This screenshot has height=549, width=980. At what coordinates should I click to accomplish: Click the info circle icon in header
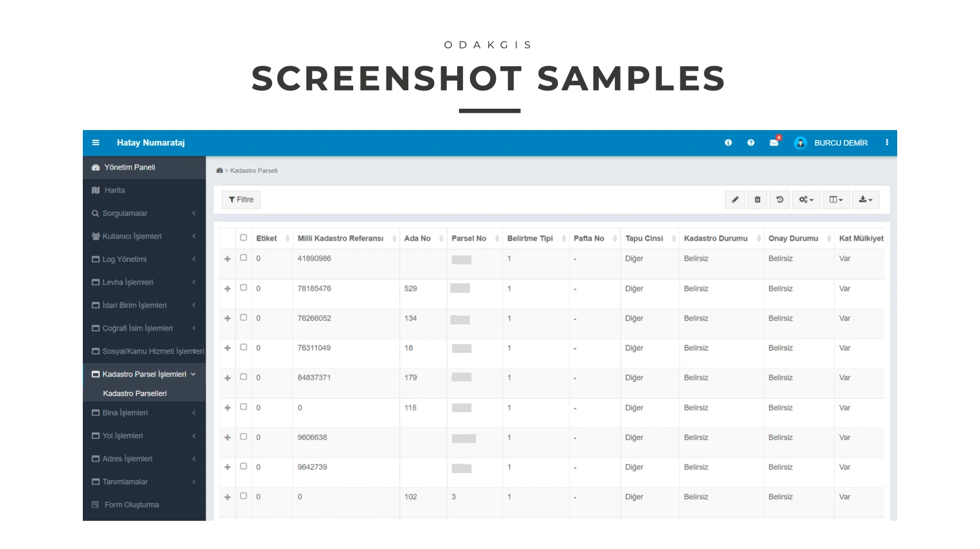728,143
